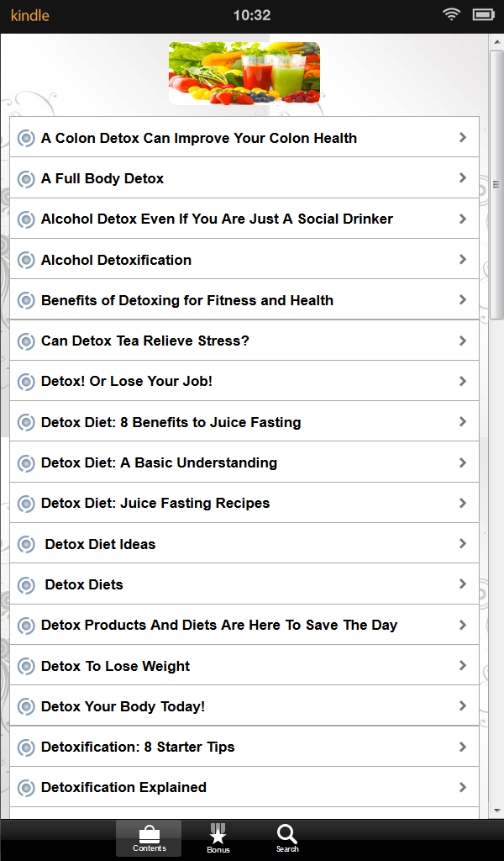The image size is (504, 861).
Task: Click bullet icon beside Alcohol Detoxification
Action: click(26, 261)
